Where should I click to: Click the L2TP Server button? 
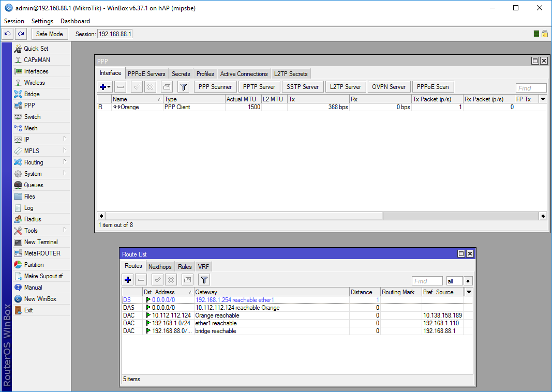346,86
